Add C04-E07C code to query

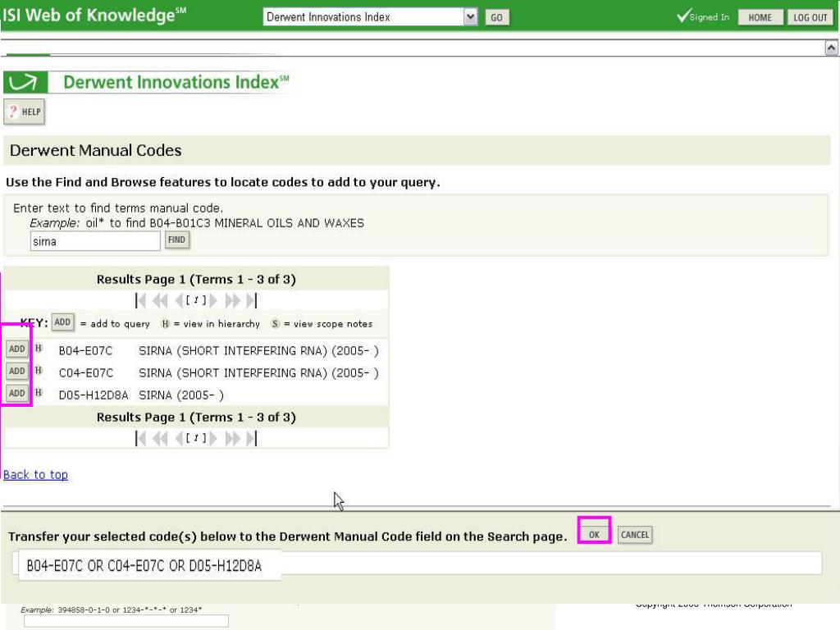(x=17, y=372)
